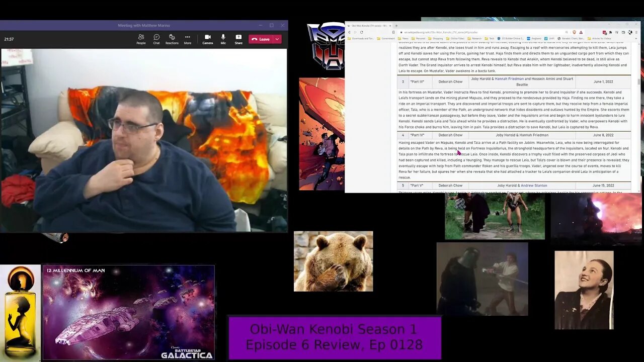Open the People panel in Teams
The height and width of the screenshot is (362, 644).
141,39
